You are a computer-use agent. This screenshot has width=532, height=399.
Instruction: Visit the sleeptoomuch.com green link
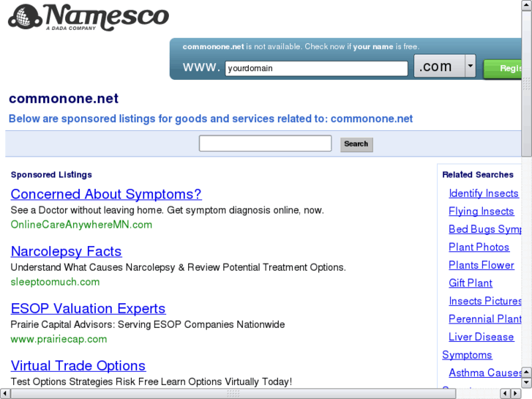pyautogui.click(x=55, y=282)
